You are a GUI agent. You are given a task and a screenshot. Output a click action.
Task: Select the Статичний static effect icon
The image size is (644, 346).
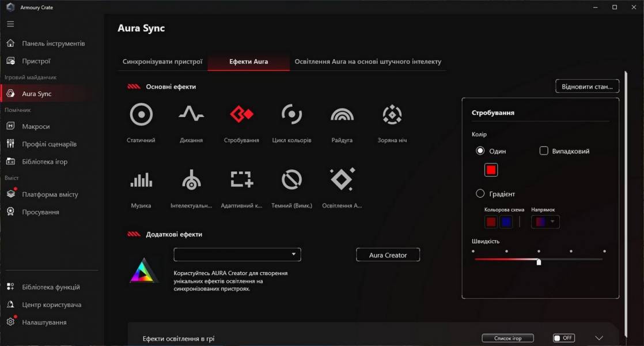point(141,114)
